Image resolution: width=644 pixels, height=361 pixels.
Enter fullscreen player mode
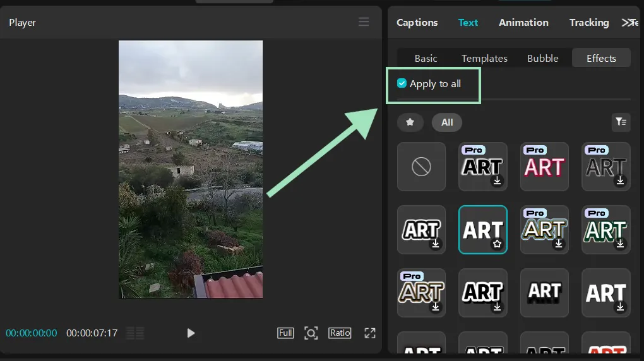370,333
